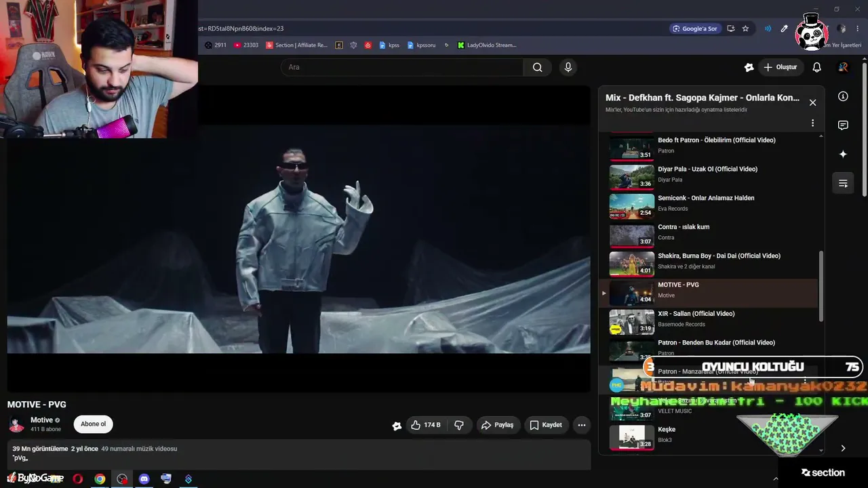Open the Section | Affiliate bookmark
868x488 pixels.
297,45
